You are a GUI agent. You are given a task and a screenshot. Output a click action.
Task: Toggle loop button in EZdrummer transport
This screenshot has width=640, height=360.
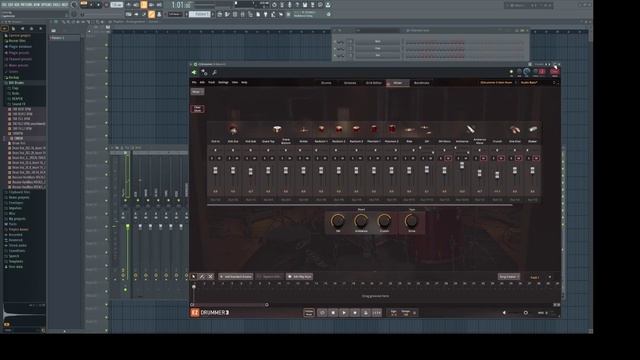coord(322,313)
